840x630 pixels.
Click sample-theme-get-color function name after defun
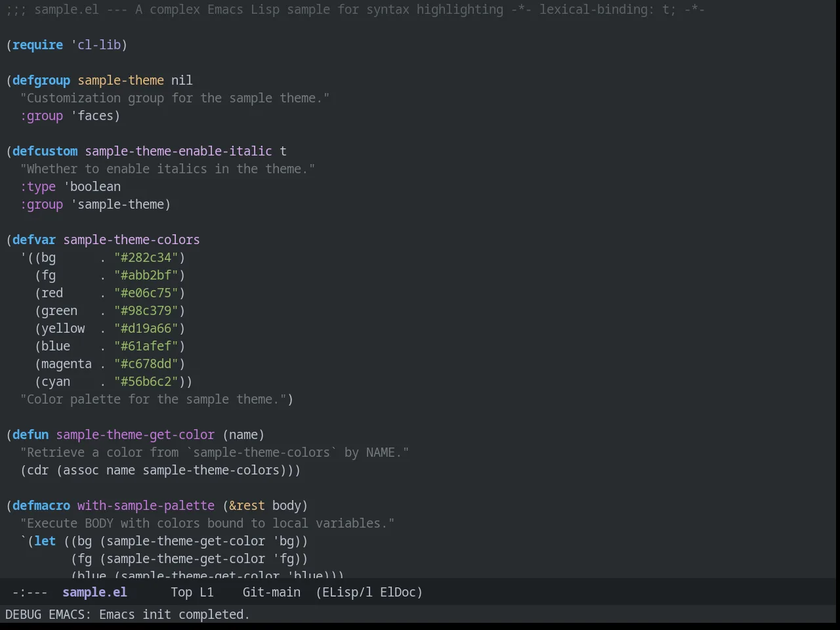coord(135,434)
